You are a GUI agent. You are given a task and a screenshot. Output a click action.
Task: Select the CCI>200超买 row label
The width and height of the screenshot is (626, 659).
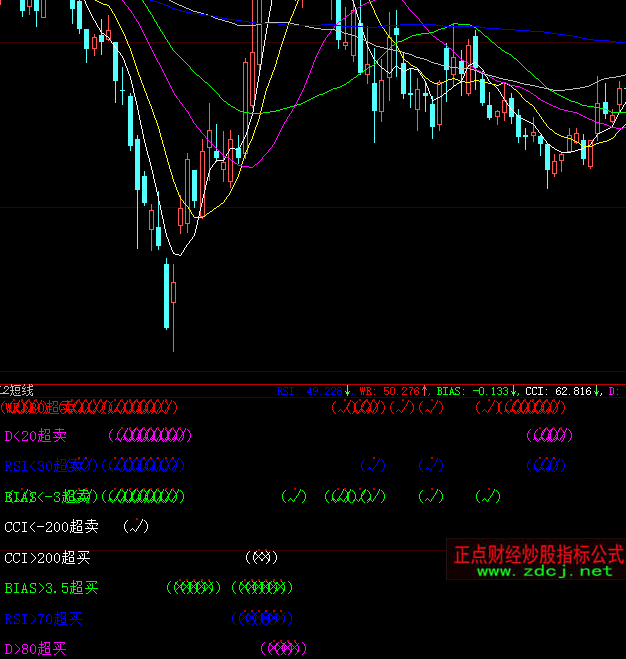48,557
